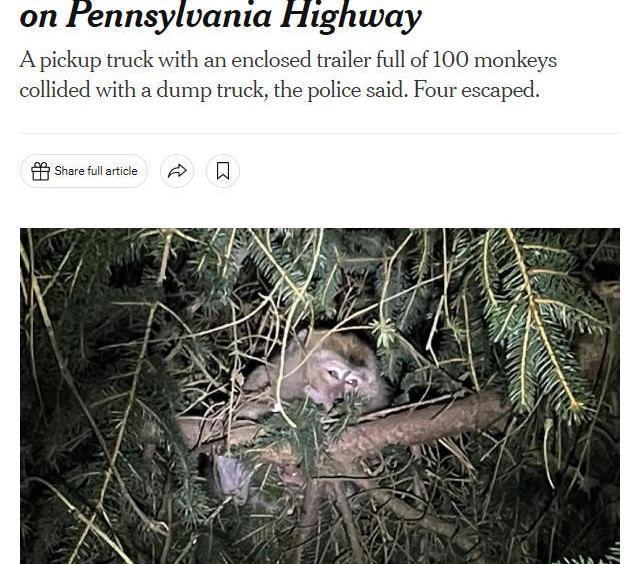This screenshot has height=564, width=642.
Task: Open the share arrow icon
Action: pyautogui.click(x=177, y=171)
